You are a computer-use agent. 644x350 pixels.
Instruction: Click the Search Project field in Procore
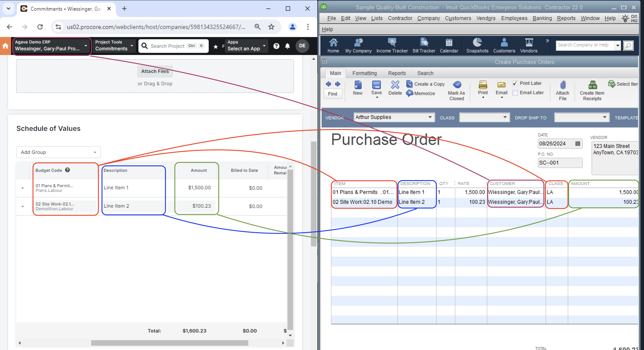pyautogui.click(x=174, y=46)
